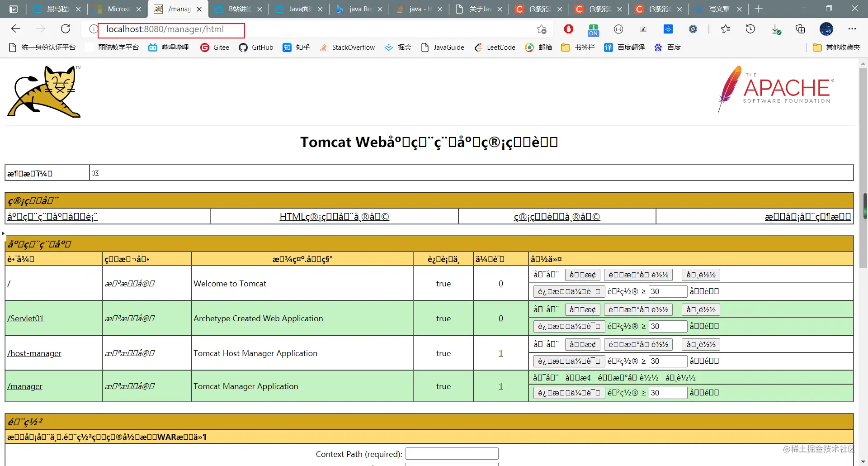Image resolution: width=868 pixels, height=466 pixels.
Task: Open the HTML manager help link
Action: click(x=335, y=217)
